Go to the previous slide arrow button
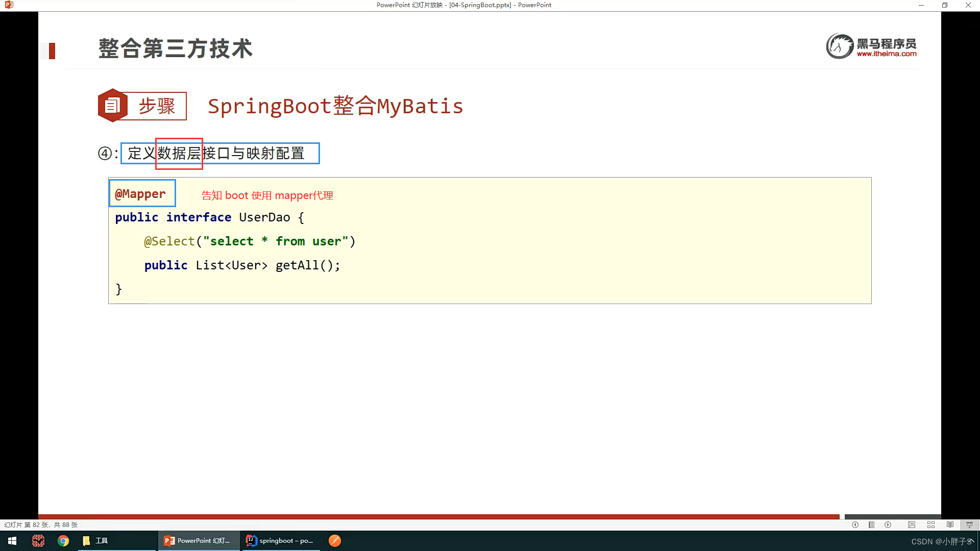Viewport: 980px width, 551px height. point(855,524)
